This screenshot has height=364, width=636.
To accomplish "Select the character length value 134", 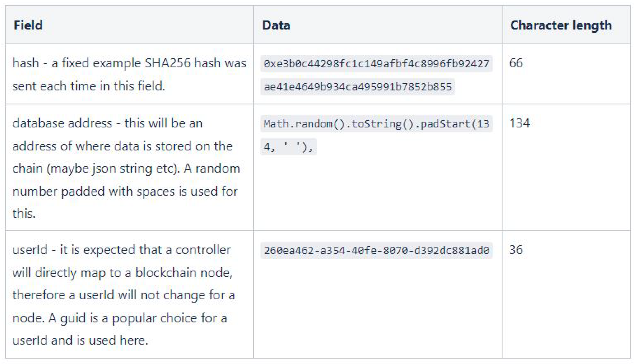I will [520, 123].
